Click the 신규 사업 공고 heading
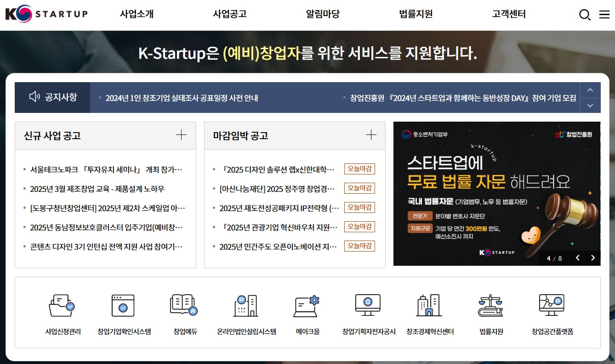 tap(52, 135)
